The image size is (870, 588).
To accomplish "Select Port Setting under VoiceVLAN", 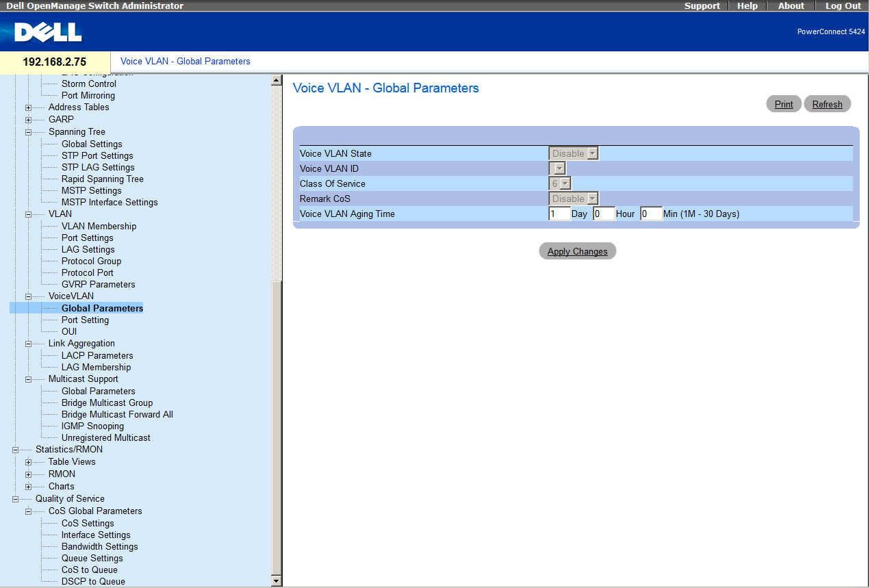I will (x=85, y=320).
